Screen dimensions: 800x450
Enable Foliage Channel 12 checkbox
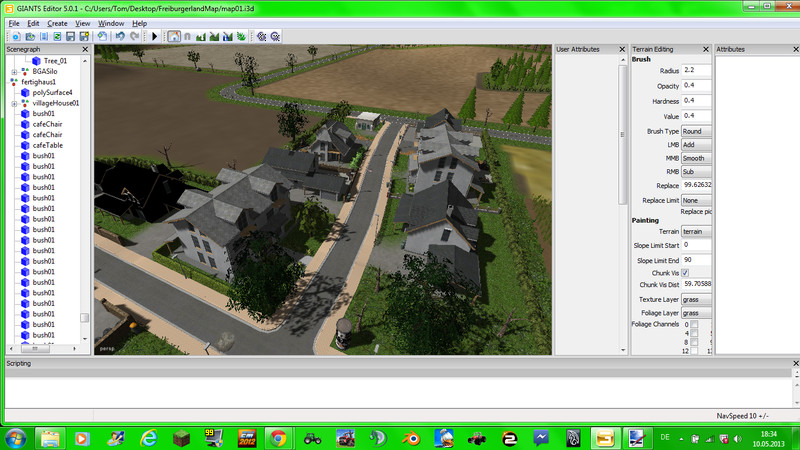[694, 351]
